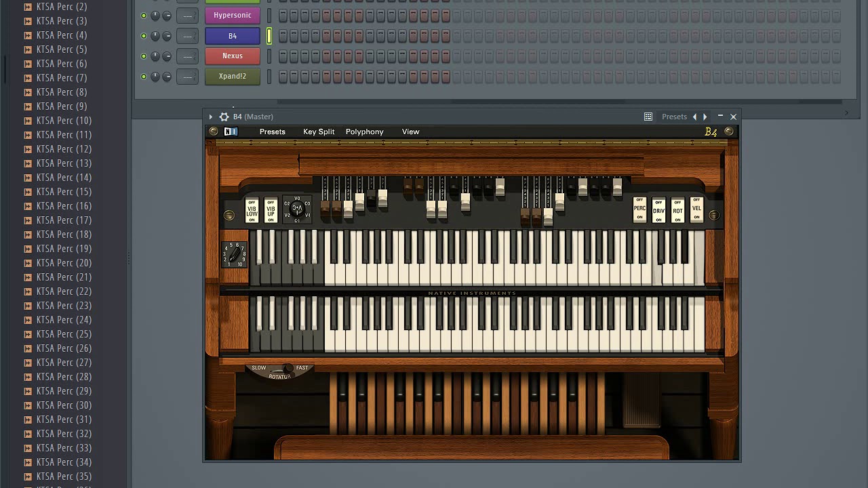Toggle the VIB LOW switch

click(252, 211)
